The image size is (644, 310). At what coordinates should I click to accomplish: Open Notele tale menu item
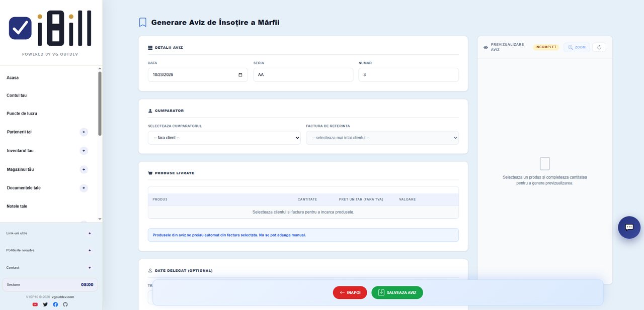pyautogui.click(x=17, y=206)
